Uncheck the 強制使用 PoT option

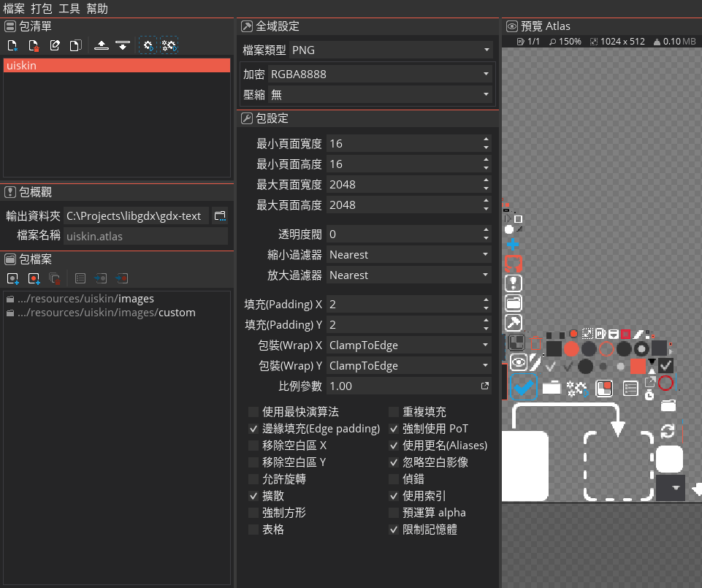click(x=394, y=429)
